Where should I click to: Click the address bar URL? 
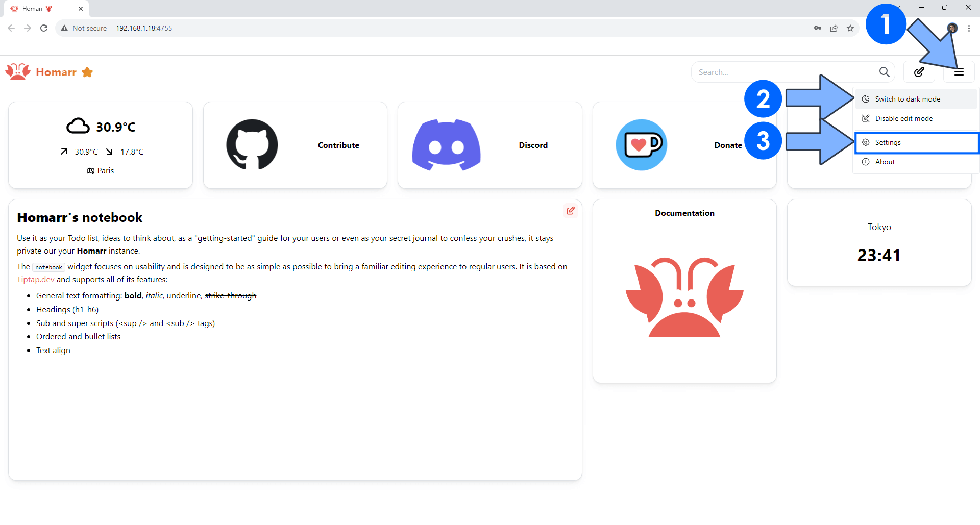point(144,28)
